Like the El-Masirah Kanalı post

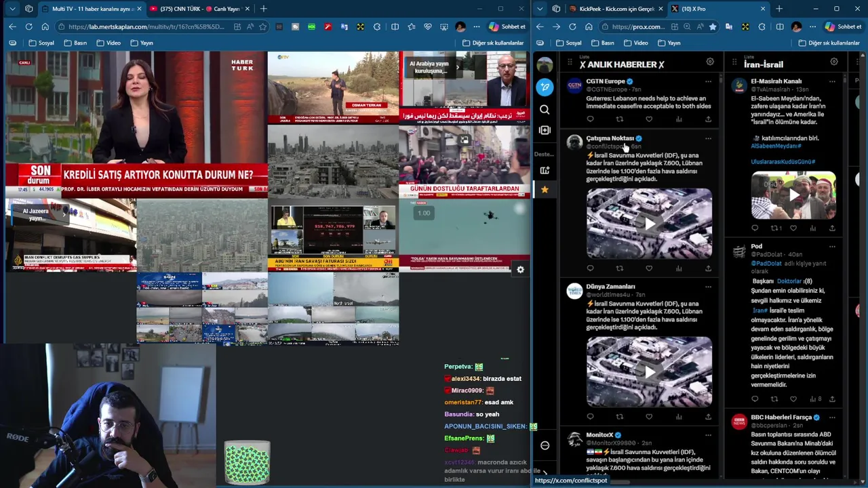point(793,228)
